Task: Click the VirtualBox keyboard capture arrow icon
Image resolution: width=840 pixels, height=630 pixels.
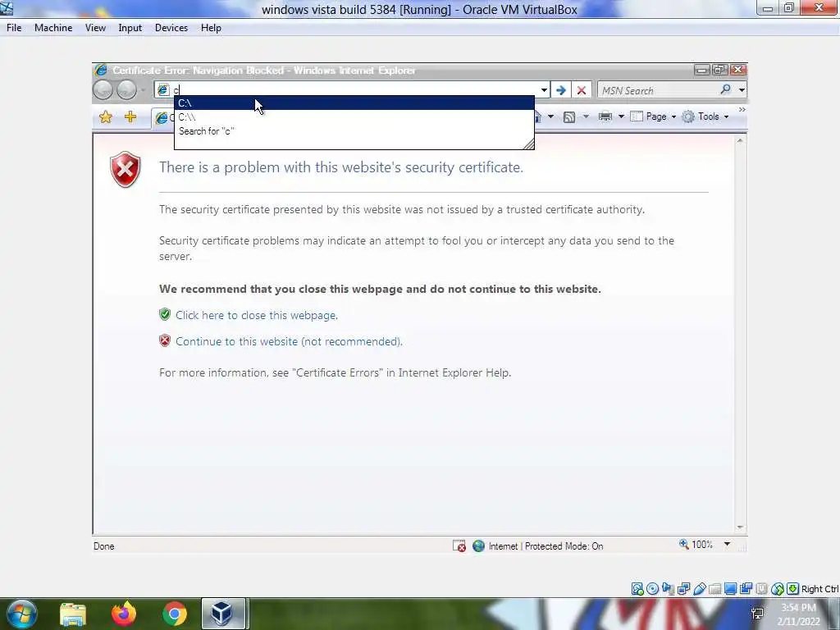Action: tap(793, 589)
